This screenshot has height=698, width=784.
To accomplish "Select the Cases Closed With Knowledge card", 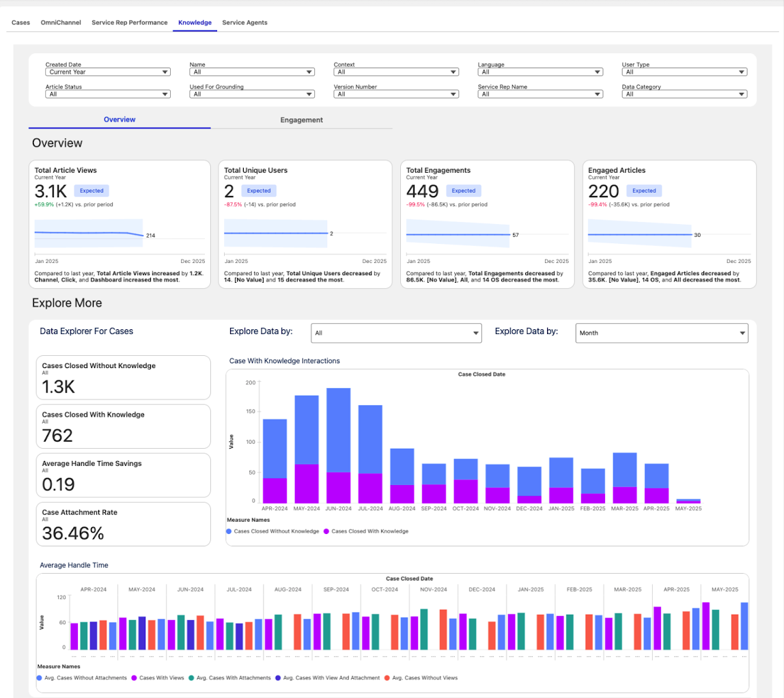I will click(x=123, y=426).
